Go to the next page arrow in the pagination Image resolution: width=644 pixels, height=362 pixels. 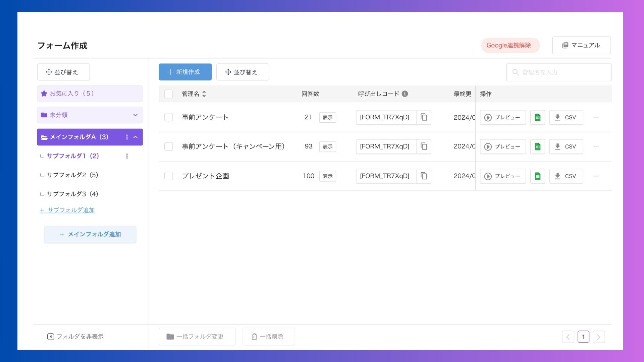tap(599, 337)
